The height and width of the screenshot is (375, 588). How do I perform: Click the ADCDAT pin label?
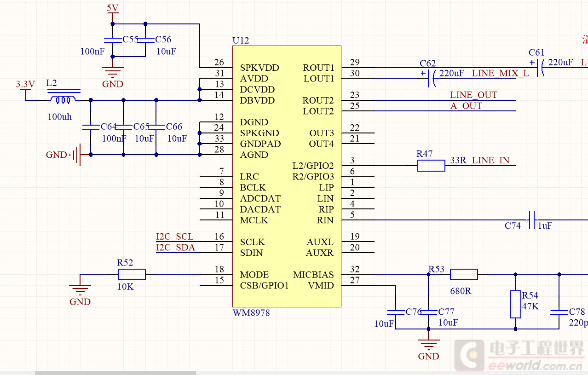pos(260,199)
